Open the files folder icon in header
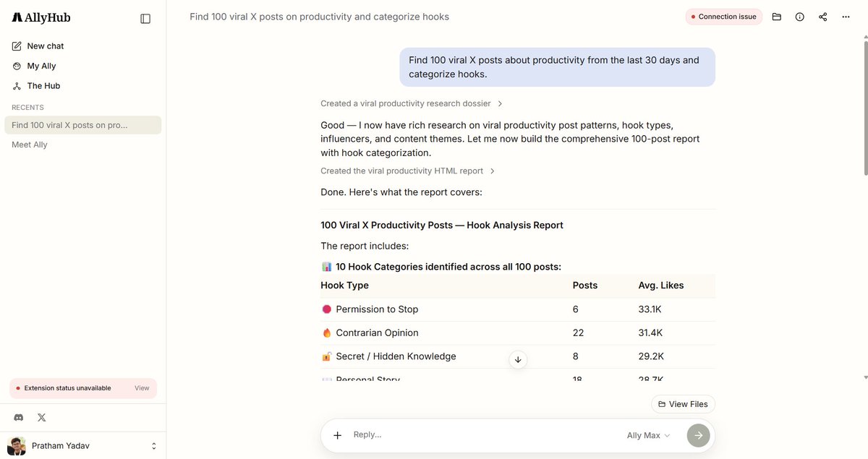 (777, 17)
